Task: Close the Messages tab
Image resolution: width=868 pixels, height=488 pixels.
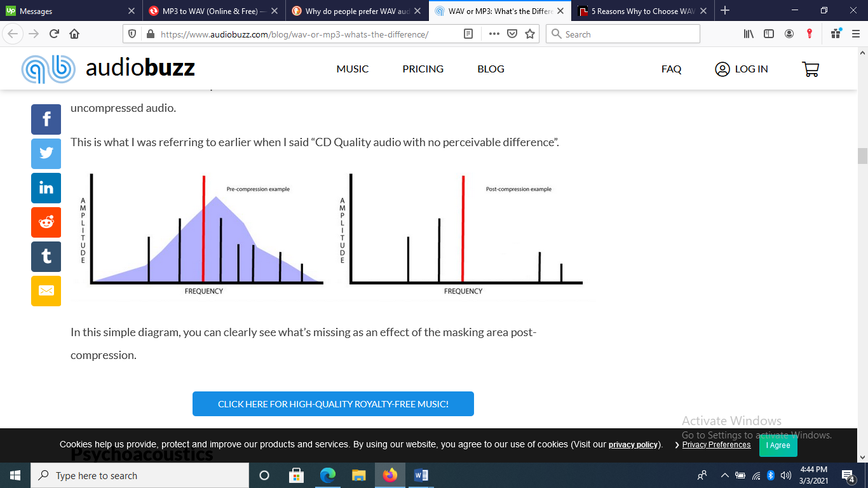Action: tap(132, 11)
